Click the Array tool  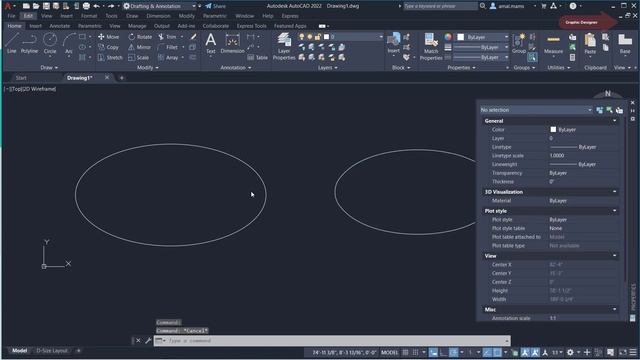pyautogui.click(x=168, y=58)
